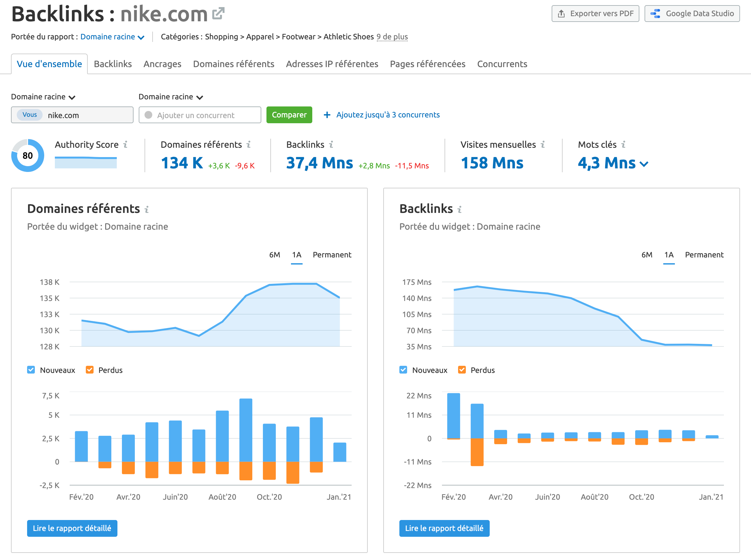
Task: Click -11,5 Mns lost backlinks figure
Action: point(412,166)
